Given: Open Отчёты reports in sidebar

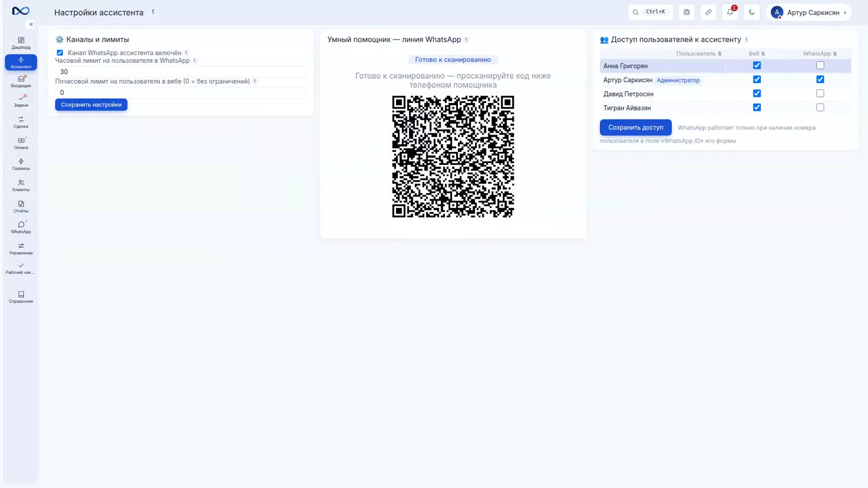Looking at the screenshot, I should point(21,207).
